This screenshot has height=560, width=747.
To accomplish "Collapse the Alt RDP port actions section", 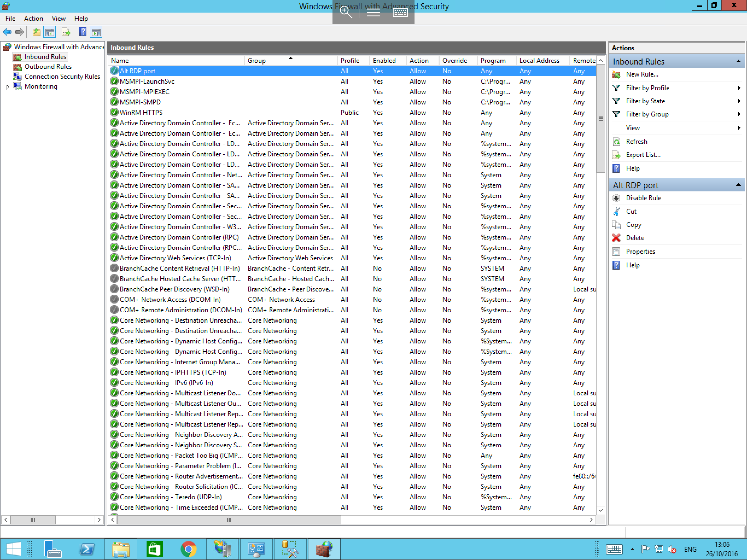I will tap(738, 185).
